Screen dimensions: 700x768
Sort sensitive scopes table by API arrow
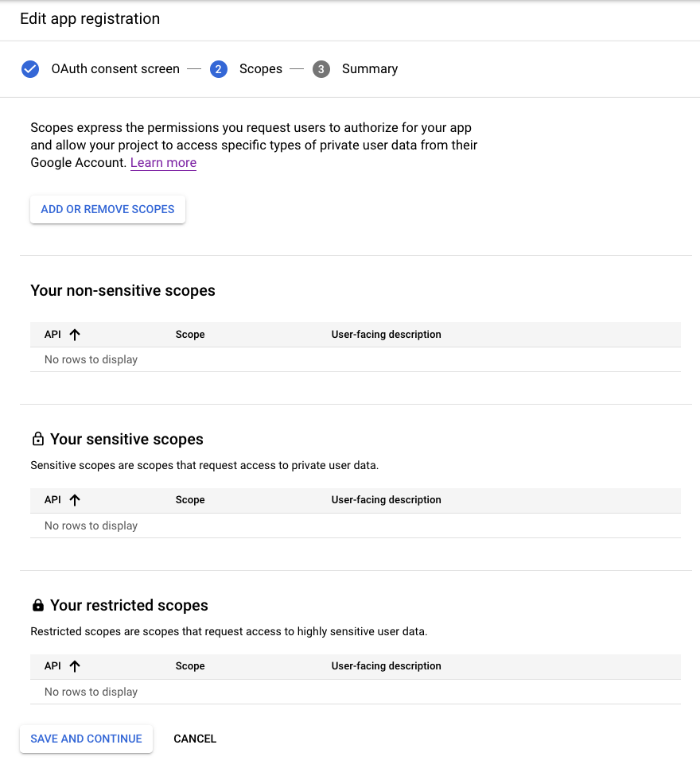tap(75, 500)
